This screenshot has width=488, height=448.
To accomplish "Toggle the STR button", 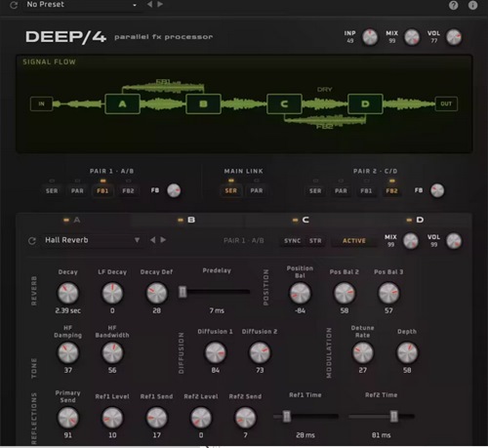I will click(315, 241).
